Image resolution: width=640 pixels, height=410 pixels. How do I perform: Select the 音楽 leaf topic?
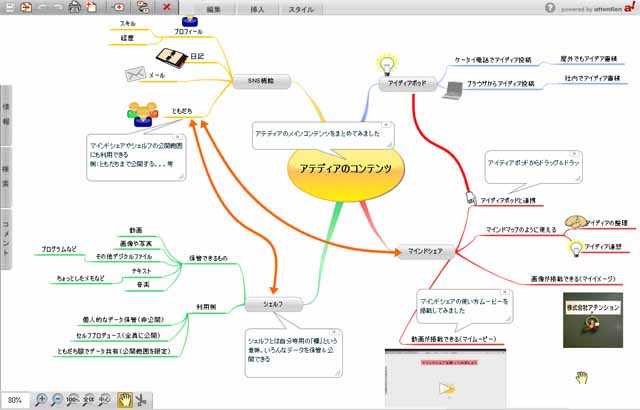[143, 284]
